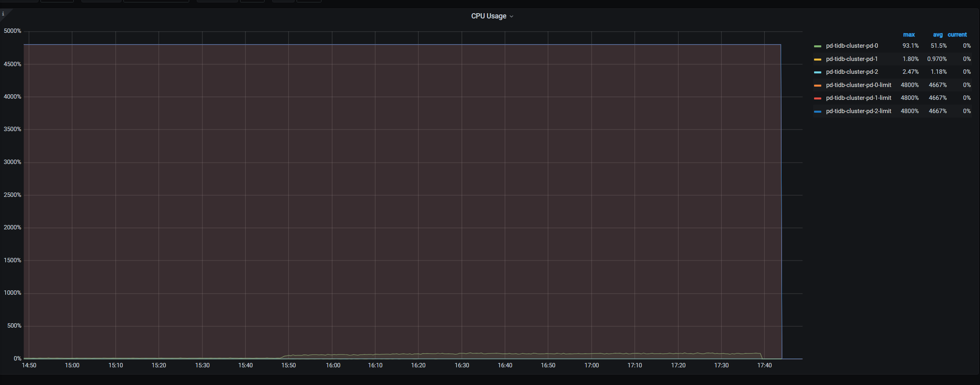Isolate the pd-tidb-cluster-pd-2-limit series label
Viewport: 980px width, 385px height.
click(x=859, y=111)
